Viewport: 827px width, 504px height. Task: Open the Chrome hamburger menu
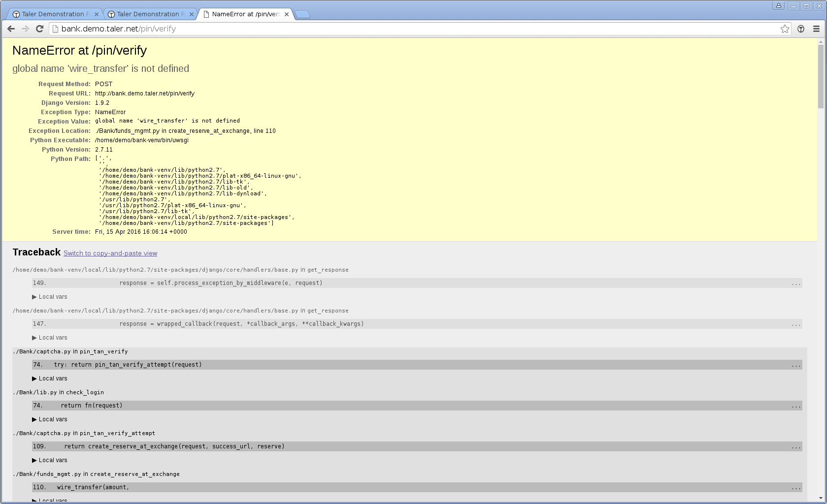[816, 29]
